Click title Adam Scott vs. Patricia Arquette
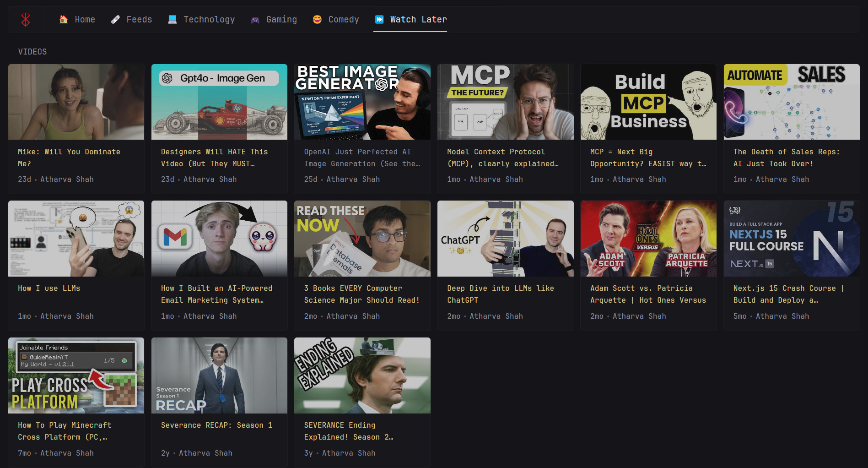Viewport: 868px width, 468px height. 648,294
